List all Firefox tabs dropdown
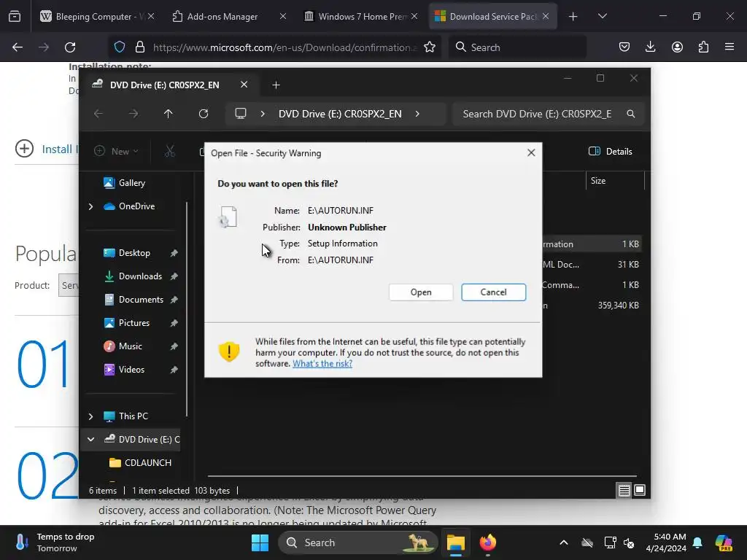This screenshot has height=560, width=747. 602,17
